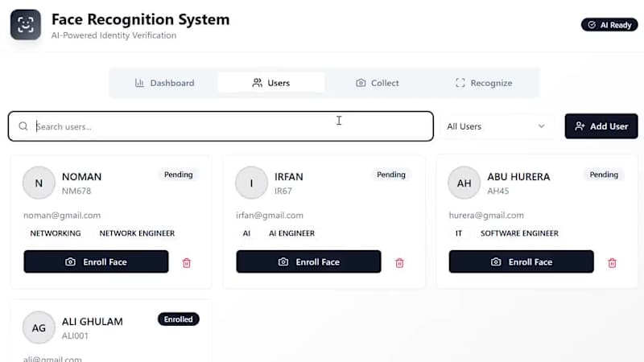Enroll face for ABU HURERA

click(521, 262)
